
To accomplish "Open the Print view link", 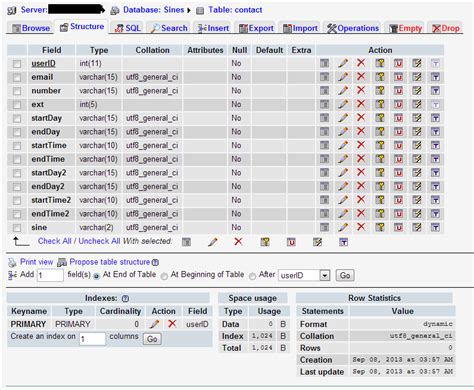I will coord(36,262).
